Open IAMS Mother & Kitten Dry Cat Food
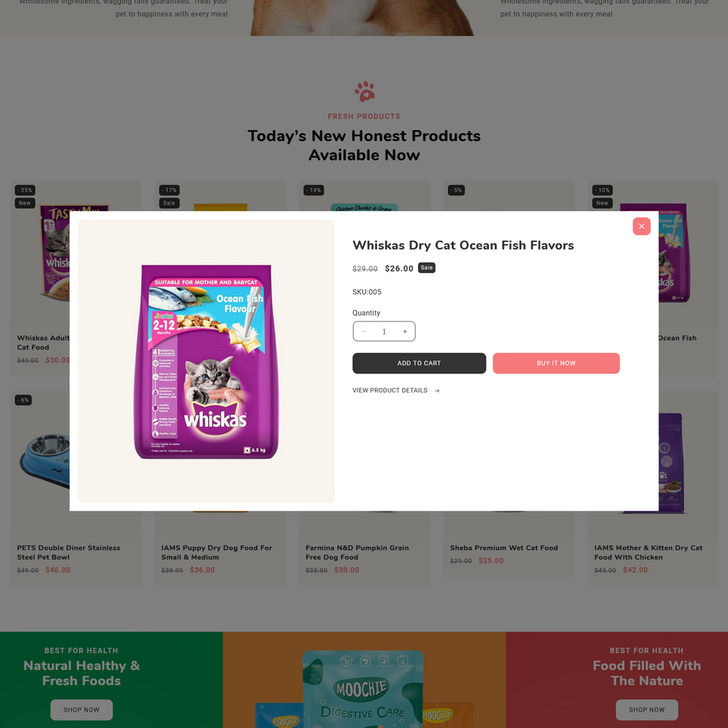728x728 pixels. (x=648, y=552)
